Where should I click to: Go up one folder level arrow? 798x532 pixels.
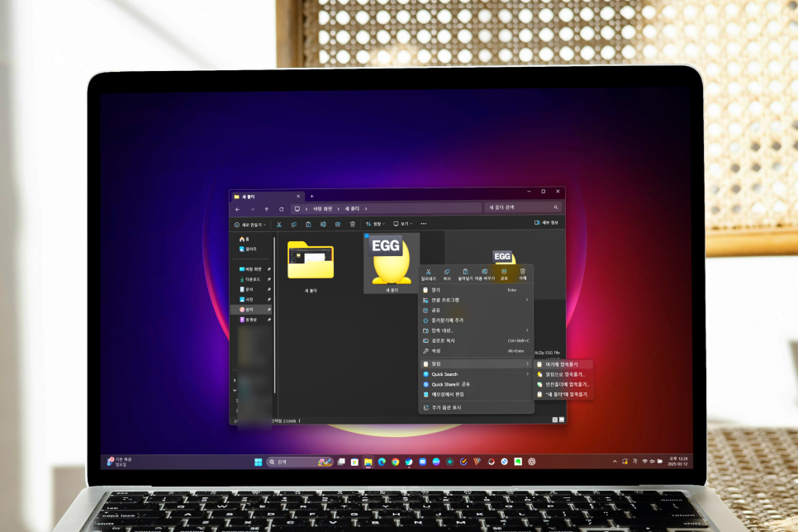pos(267,209)
